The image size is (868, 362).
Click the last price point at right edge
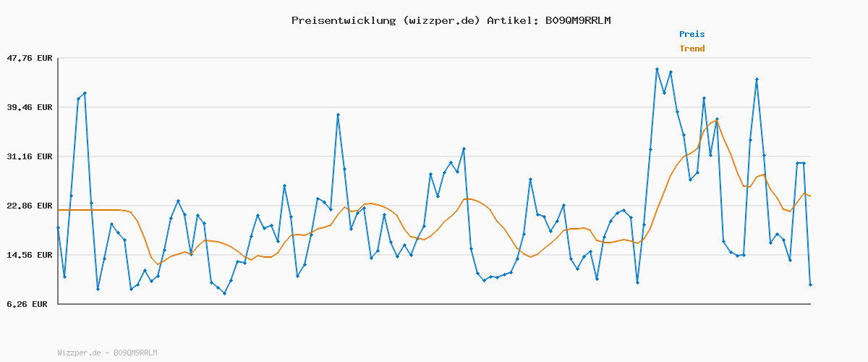[810, 285]
